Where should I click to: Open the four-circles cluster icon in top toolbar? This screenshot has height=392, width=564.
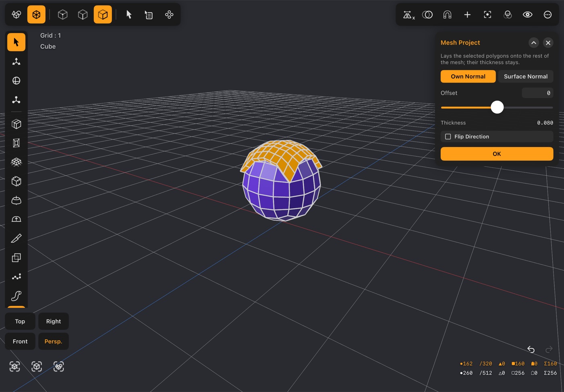pos(169,15)
